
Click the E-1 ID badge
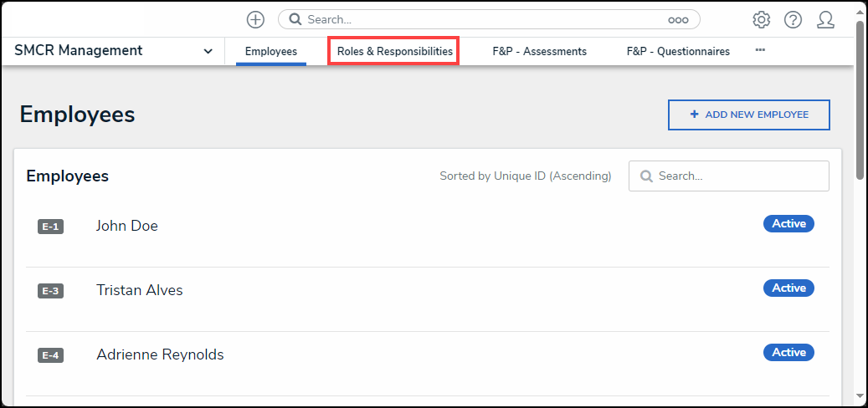tap(50, 227)
